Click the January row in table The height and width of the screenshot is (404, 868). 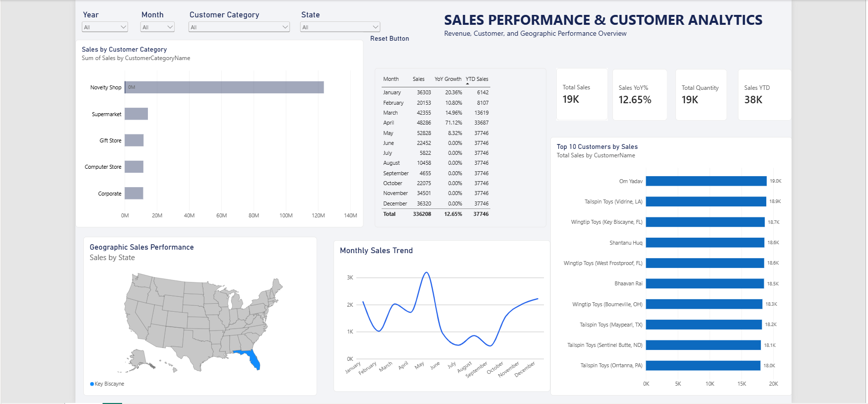click(x=436, y=92)
